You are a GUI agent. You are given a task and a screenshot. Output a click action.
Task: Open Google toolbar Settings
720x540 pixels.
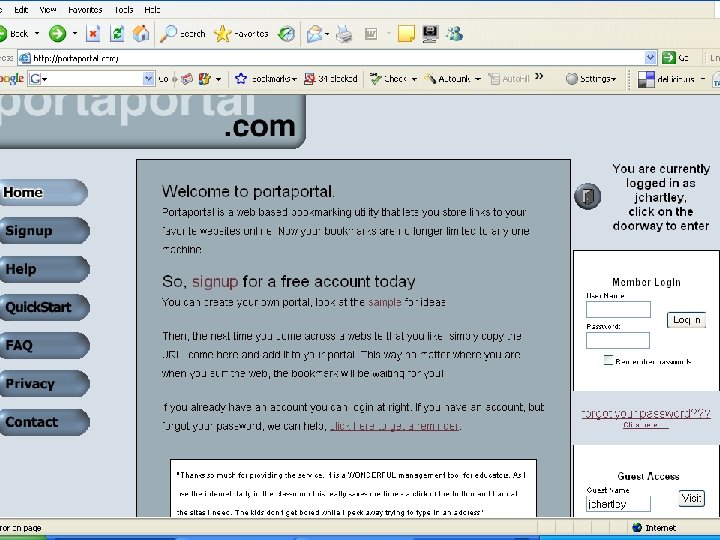click(x=591, y=79)
